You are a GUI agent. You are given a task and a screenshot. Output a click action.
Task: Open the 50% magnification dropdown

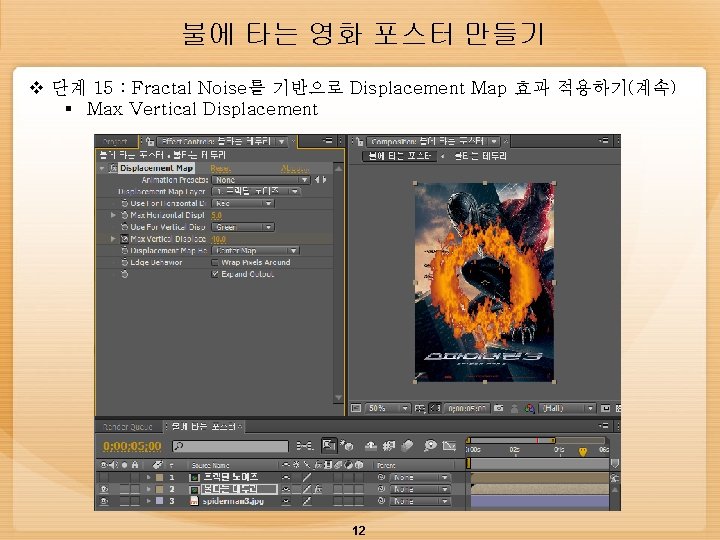[388, 408]
